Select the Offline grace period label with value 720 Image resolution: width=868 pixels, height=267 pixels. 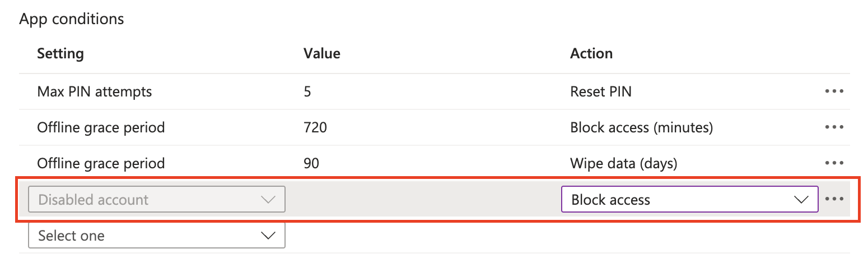[x=101, y=127]
